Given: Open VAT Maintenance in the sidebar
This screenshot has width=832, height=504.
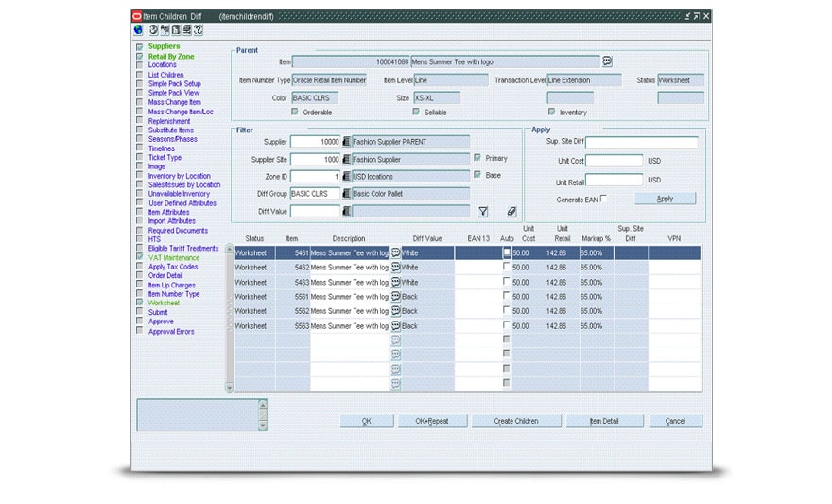Looking at the screenshot, I should (x=174, y=257).
